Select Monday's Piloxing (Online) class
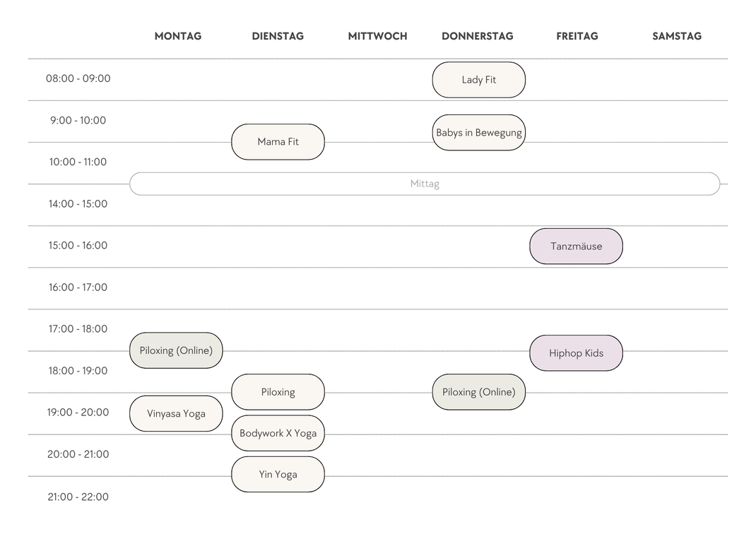The image size is (756, 534). click(176, 350)
